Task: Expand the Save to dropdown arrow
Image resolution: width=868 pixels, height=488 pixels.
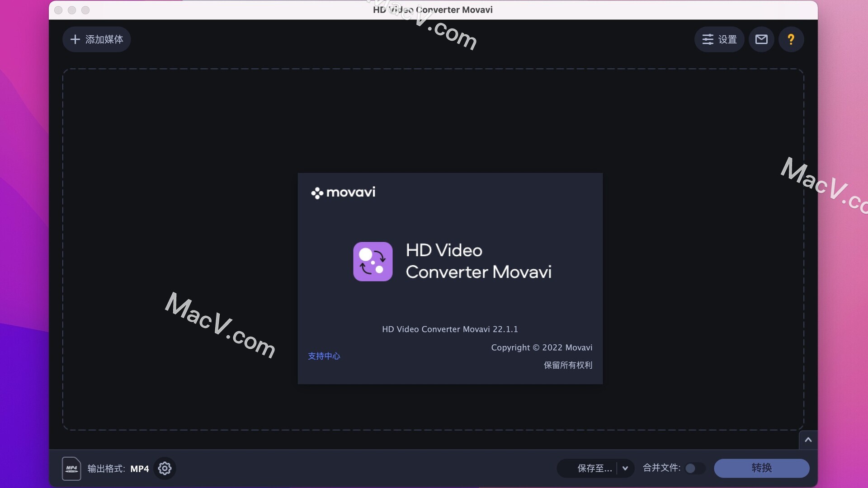Action: tap(625, 468)
